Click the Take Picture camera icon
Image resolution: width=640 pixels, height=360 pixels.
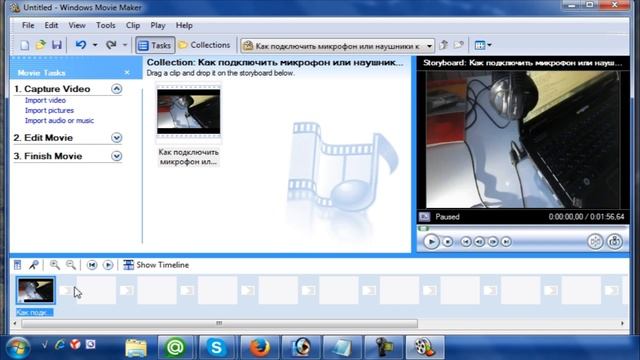pos(615,242)
